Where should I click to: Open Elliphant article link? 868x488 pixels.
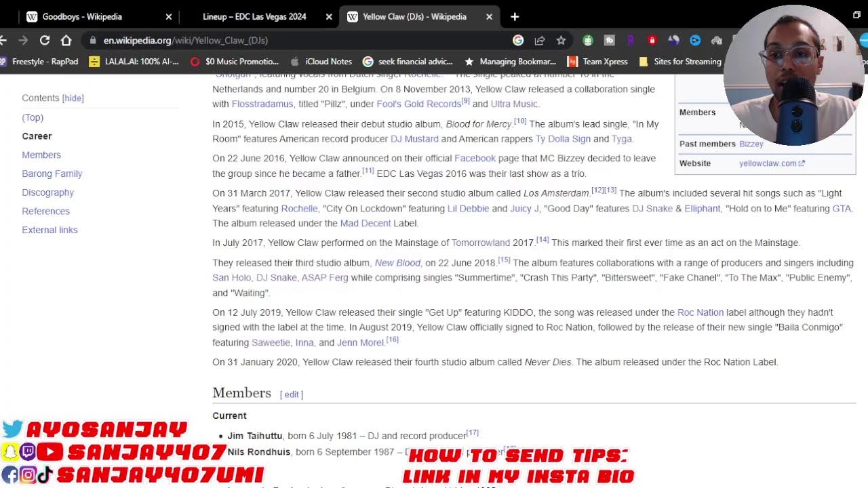702,209
